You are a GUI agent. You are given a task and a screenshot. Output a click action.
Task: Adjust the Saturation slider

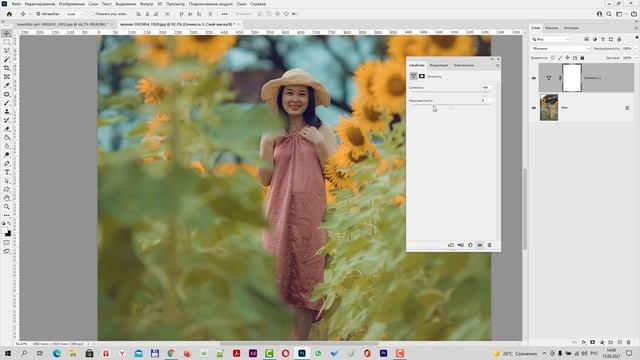(x=451, y=107)
